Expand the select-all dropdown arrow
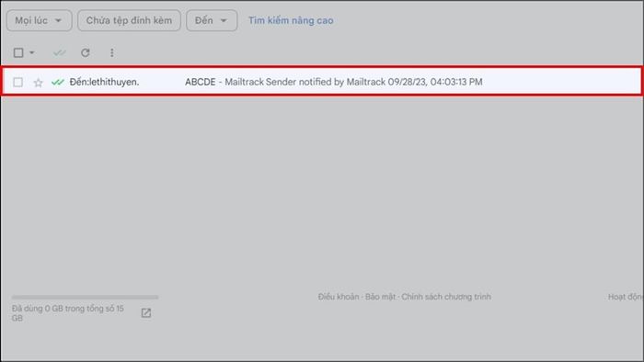 (32, 52)
